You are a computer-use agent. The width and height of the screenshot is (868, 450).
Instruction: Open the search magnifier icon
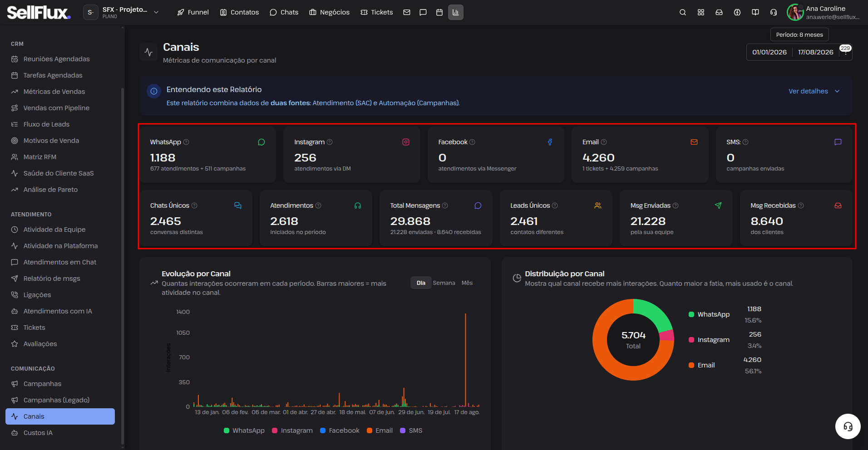coord(683,12)
